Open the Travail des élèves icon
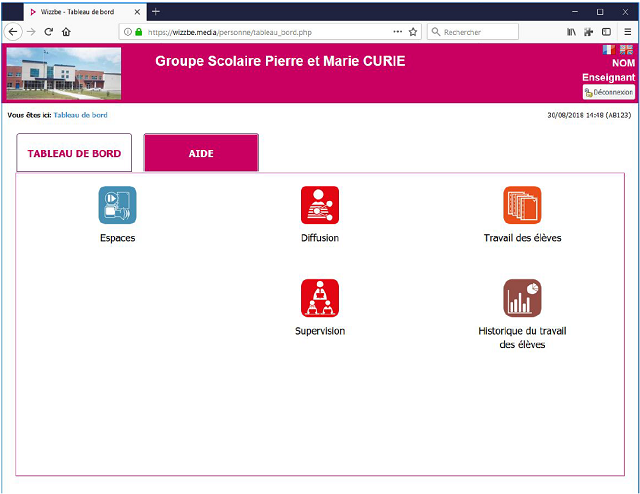The image size is (640, 494). 522,205
